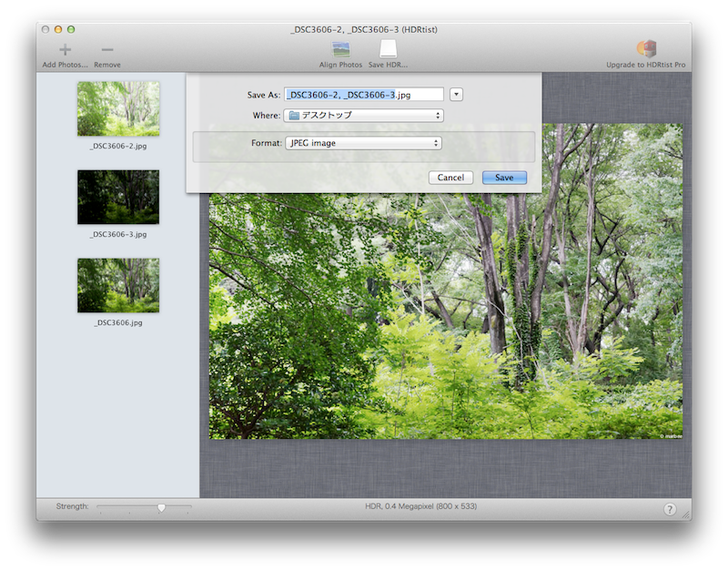728x571 pixels.
Task: Click the yellow minimize window button
Action: pyautogui.click(x=58, y=30)
